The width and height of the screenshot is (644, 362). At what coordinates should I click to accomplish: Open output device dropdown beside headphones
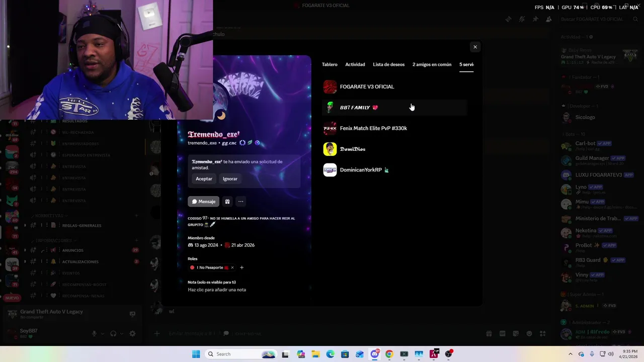point(121,333)
